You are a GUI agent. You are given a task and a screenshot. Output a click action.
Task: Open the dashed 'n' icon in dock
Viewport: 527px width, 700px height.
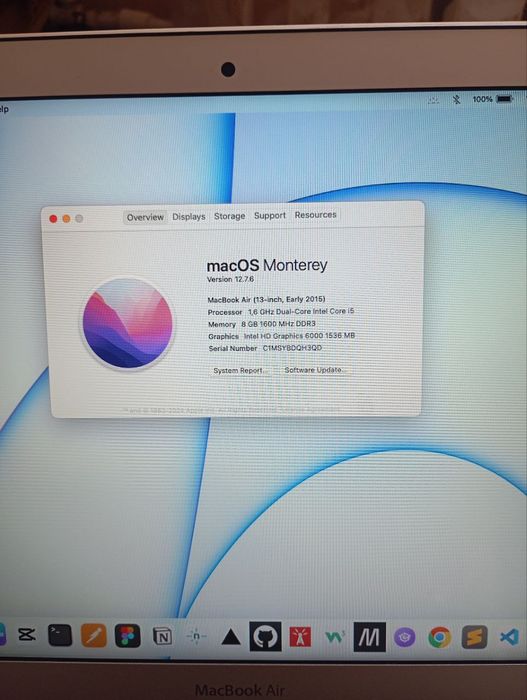click(196, 636)
